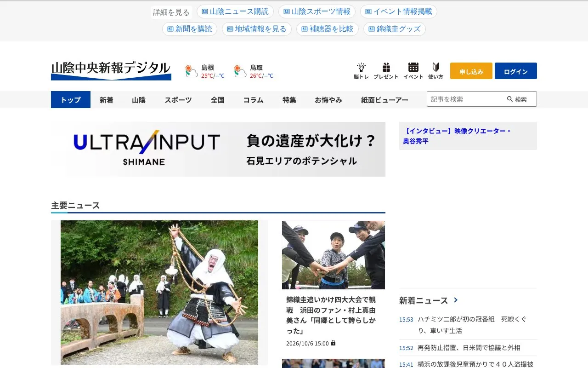Click the 山陰中央新報デジタル logo
Viewport: 588px width, 368px height.
(111, 71)
